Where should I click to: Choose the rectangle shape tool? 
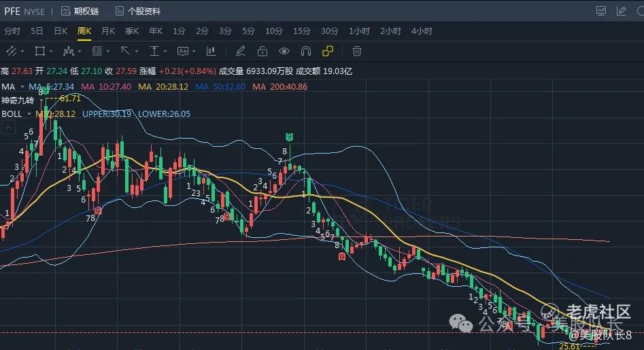pos(40,51)
